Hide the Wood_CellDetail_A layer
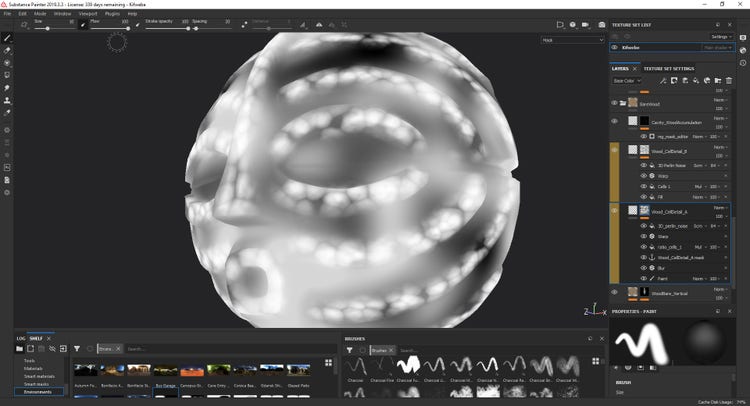The width and height of the screenshot is (750, 406). click(614, 210)
